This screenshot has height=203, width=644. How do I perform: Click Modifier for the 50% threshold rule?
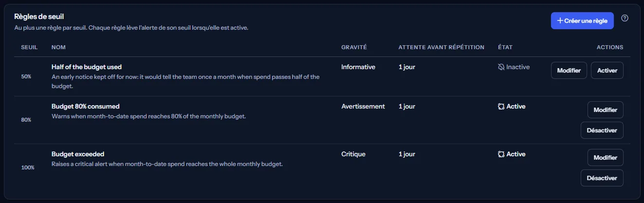[569, 71]
